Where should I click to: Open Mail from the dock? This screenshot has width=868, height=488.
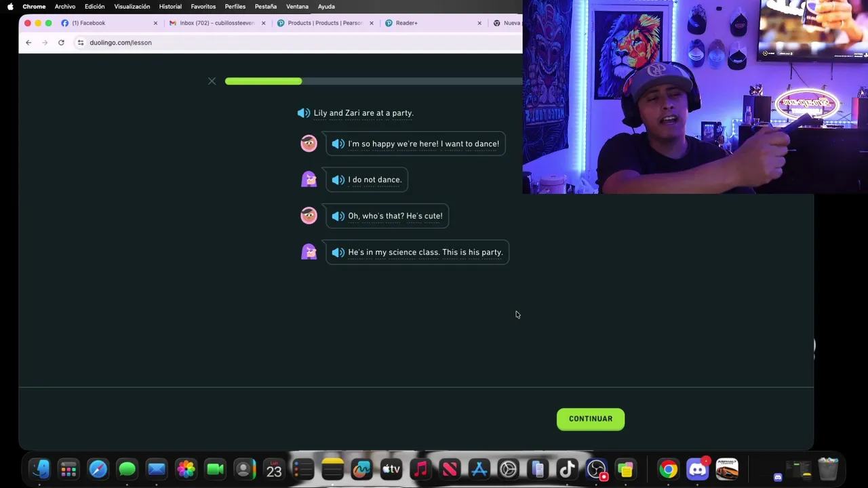[157, 469]
